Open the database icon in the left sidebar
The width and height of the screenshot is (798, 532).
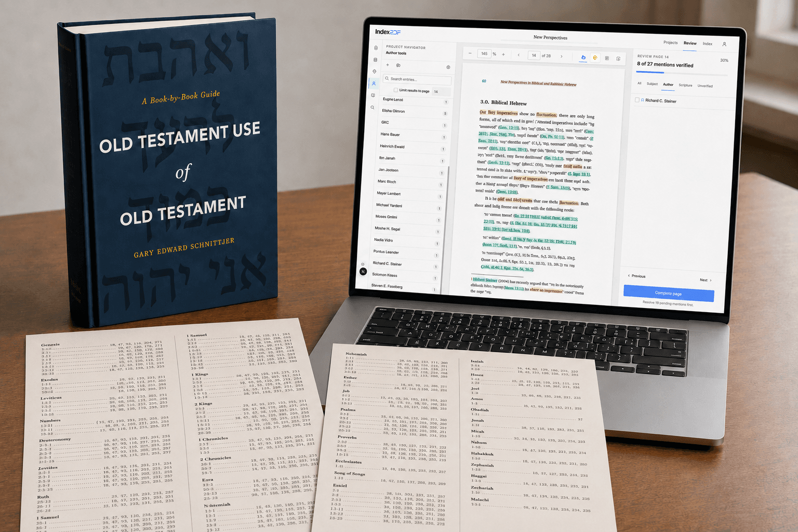[376, 60]
